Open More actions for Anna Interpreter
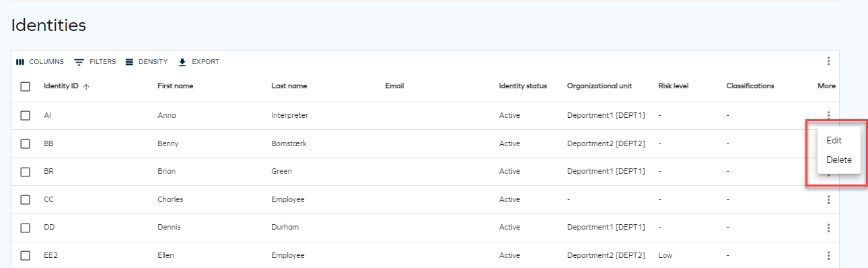Image resolution: width=868 pixels, height=268 pixels. click(828, 115)
